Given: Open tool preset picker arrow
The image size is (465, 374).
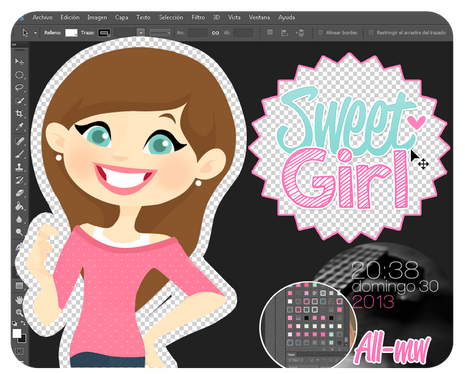Looking at the screenshot, I should [35, 33].
